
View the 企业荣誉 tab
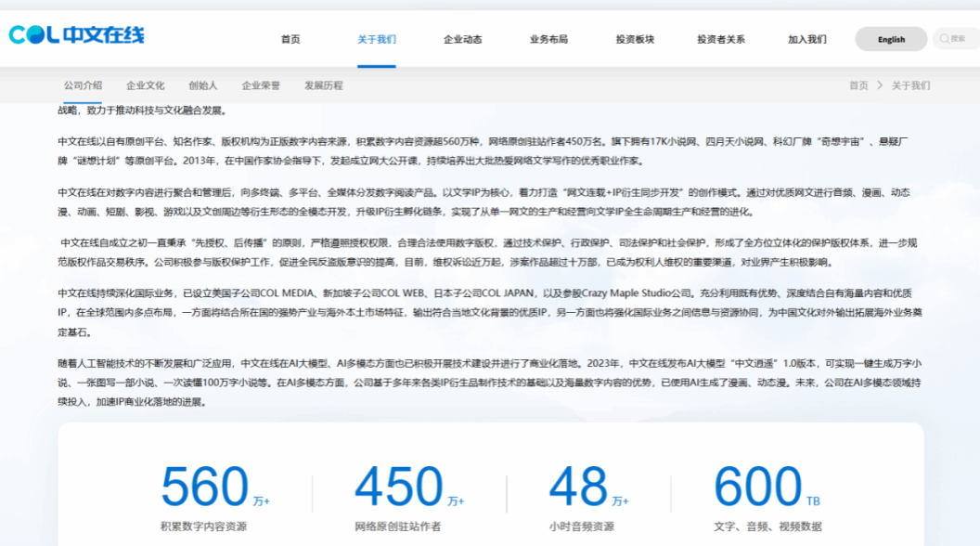click(x=261, y=85)
